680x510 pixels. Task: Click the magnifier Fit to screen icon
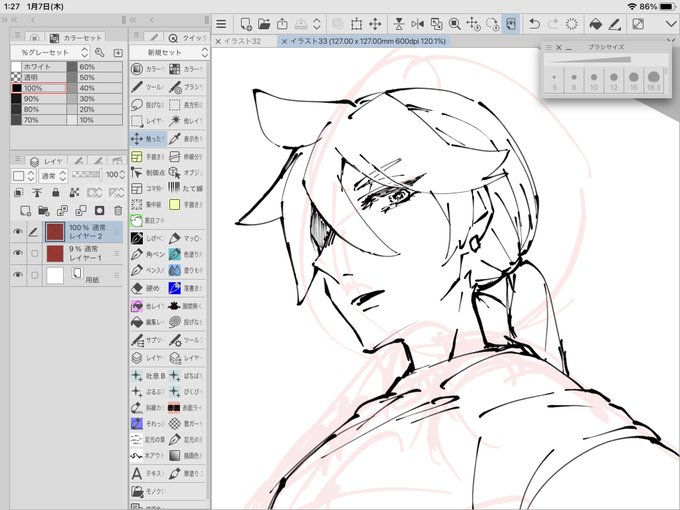pos(454,24)
